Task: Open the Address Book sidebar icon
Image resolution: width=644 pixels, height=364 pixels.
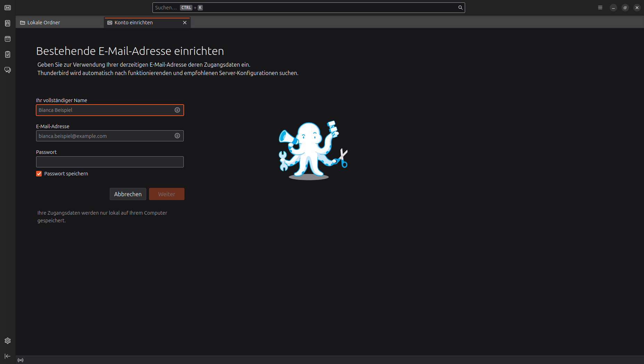Action: point(8,23)
